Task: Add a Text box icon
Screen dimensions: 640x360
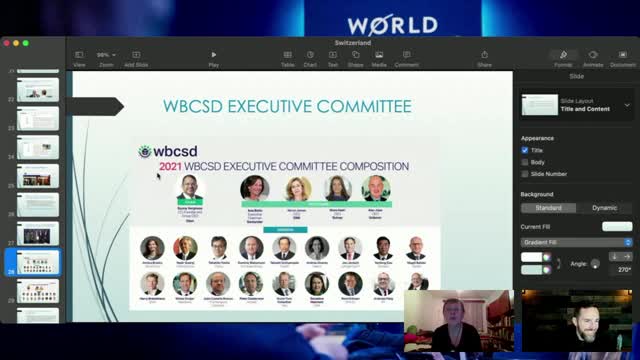Action: click(333, 55)
